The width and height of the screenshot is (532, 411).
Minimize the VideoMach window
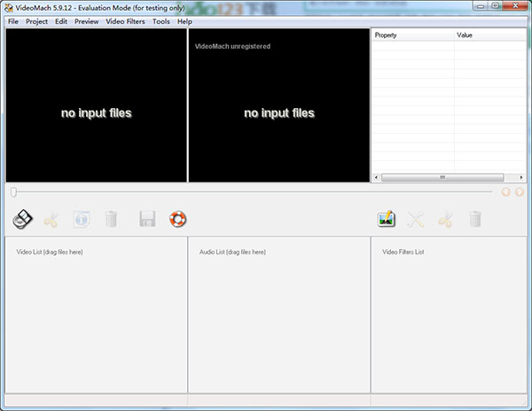click(481, 6)
